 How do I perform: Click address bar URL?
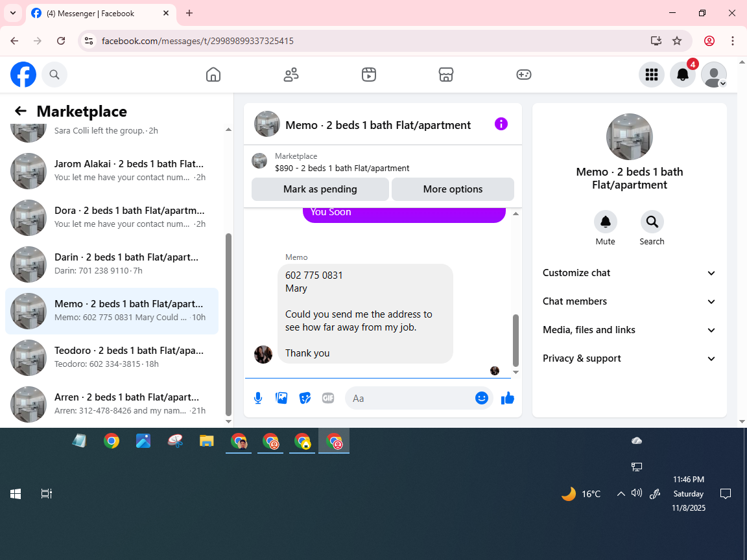coord(198,41)
